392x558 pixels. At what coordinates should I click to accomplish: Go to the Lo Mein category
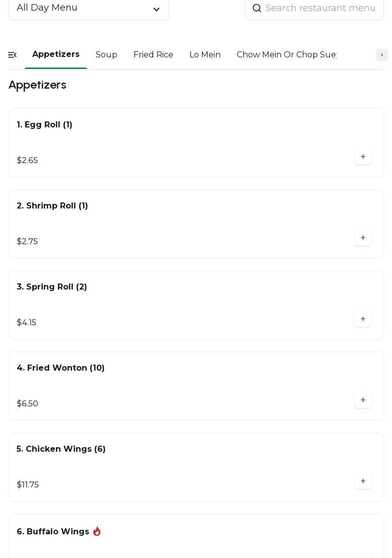click(x=205, y=55)
